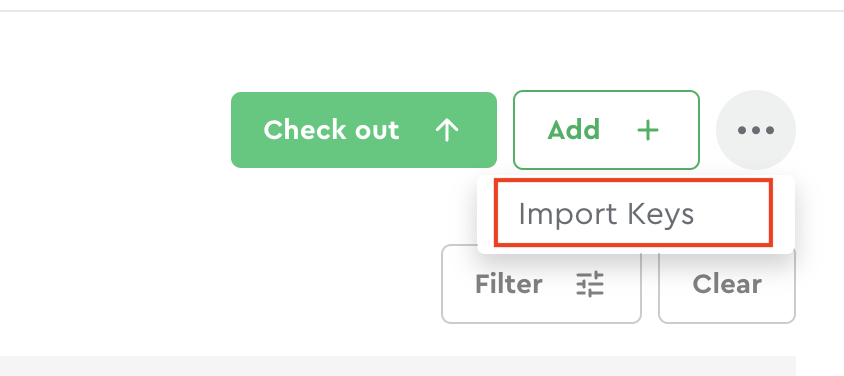Click Clear to clear the filters

[727, 284]
